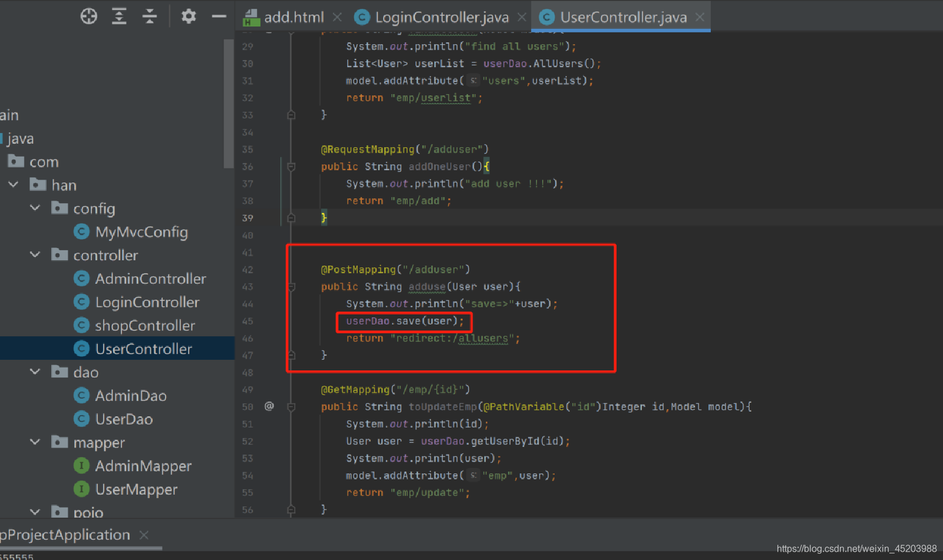This screenshot has height=560, width=943.
Task: Collapse the controller package
Action: pyautogui.click(x=35, y=255)
